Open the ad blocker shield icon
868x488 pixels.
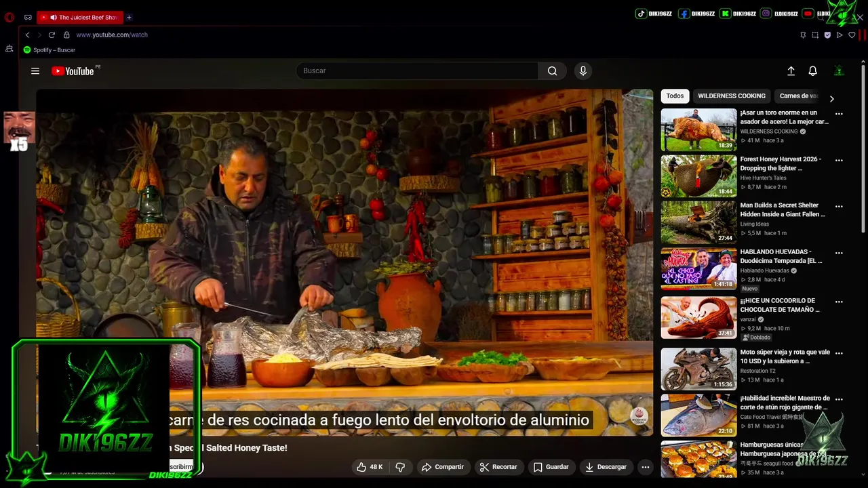[827, 35]
